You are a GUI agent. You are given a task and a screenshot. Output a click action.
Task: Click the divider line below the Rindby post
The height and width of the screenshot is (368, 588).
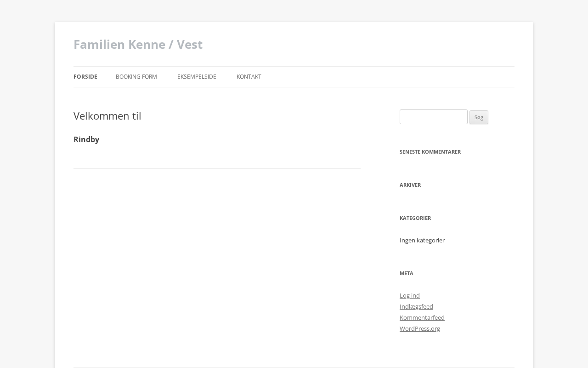click(x=217, y=169)
